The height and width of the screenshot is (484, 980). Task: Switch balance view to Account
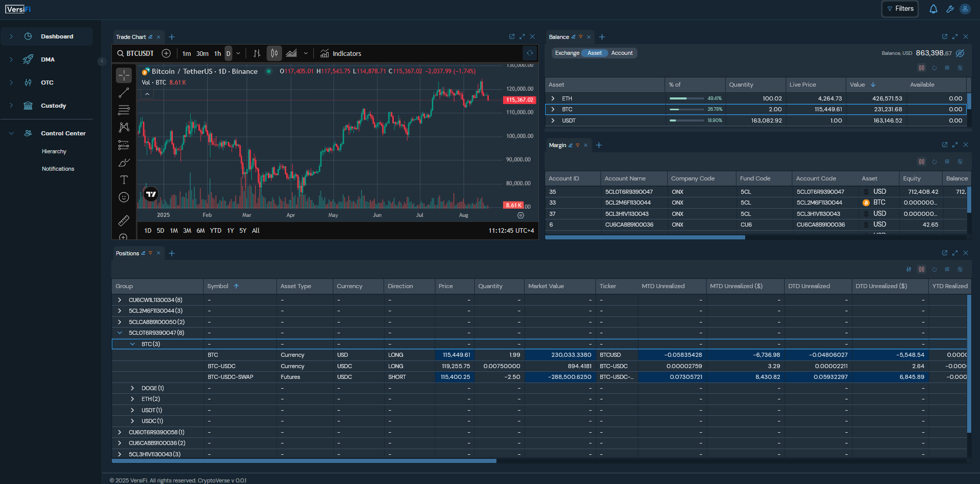pyautogui.click(x=622, y=53)
